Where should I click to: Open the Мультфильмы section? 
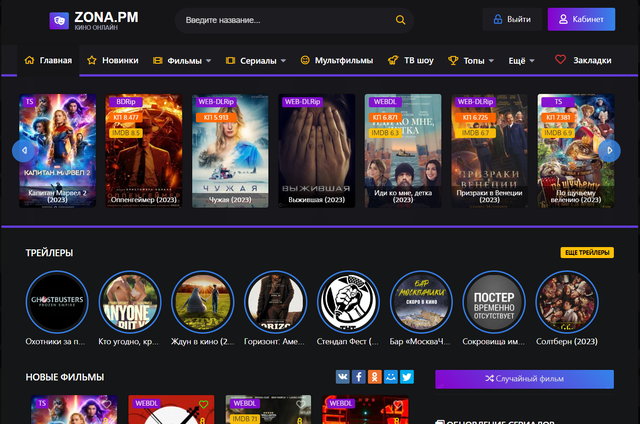click(337, 60)
